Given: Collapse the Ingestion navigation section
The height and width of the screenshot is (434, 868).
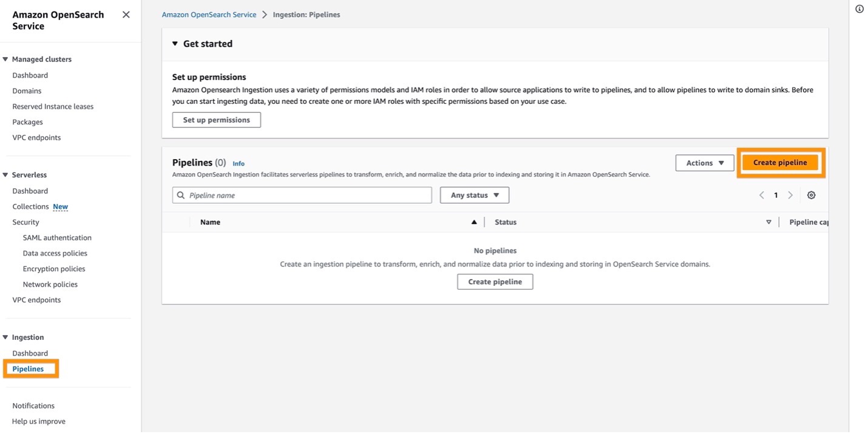Looking at the screenshot, I should click(x=5, y=337).
